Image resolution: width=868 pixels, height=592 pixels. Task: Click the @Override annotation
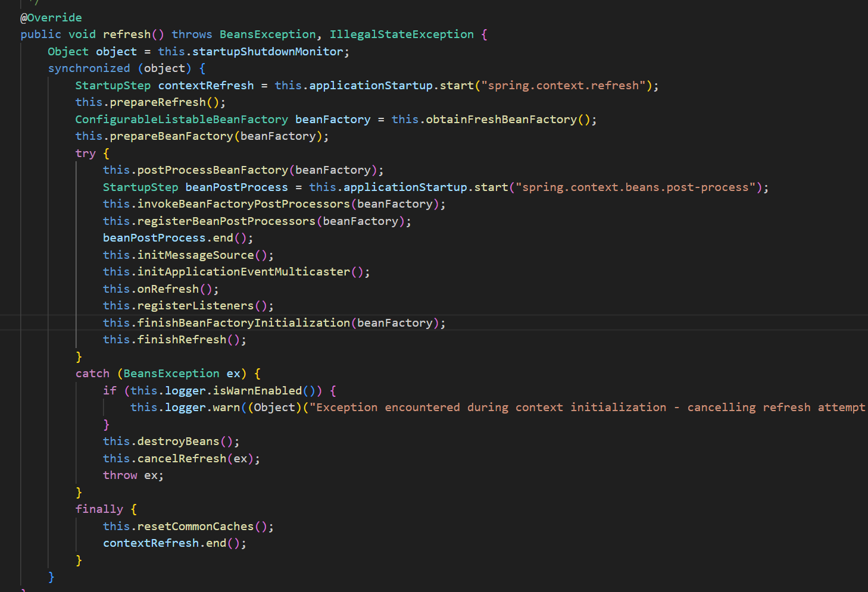51,18
